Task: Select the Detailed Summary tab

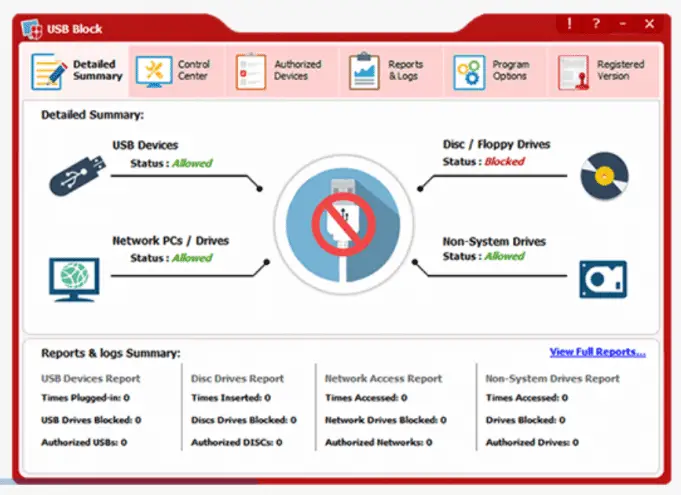Action: (x=78, y=71)
